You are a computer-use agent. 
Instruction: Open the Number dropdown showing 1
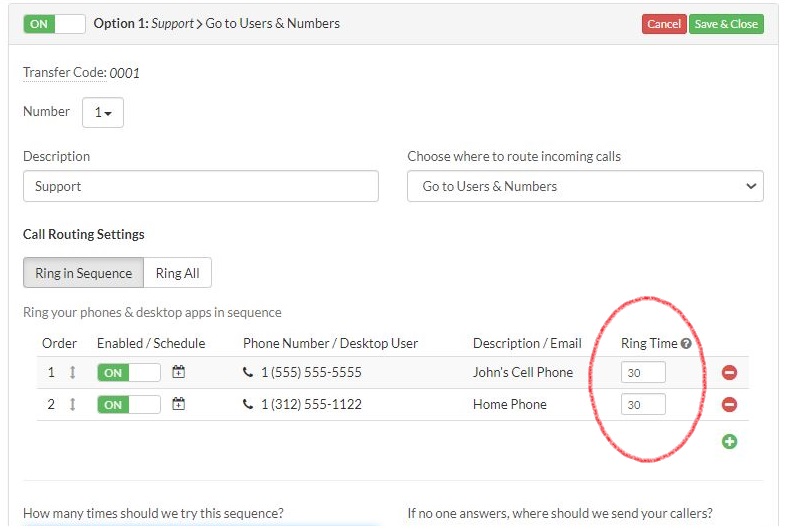103,113
